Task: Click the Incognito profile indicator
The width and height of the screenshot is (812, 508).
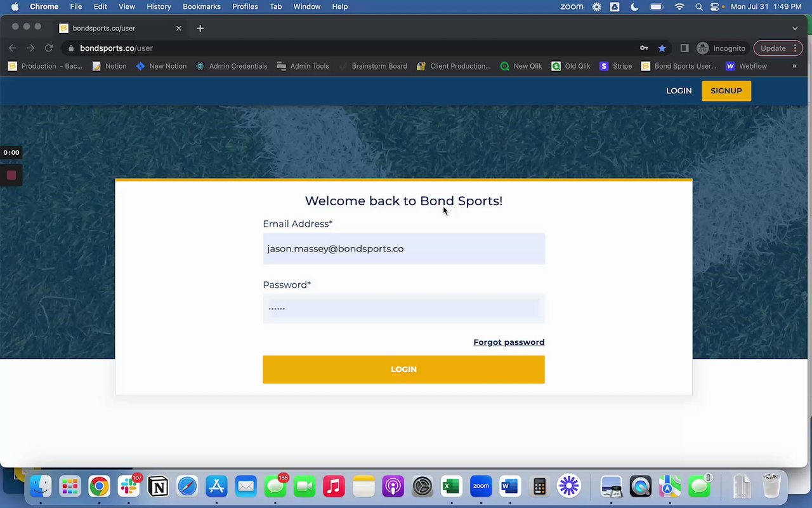Action: (721, 48)
